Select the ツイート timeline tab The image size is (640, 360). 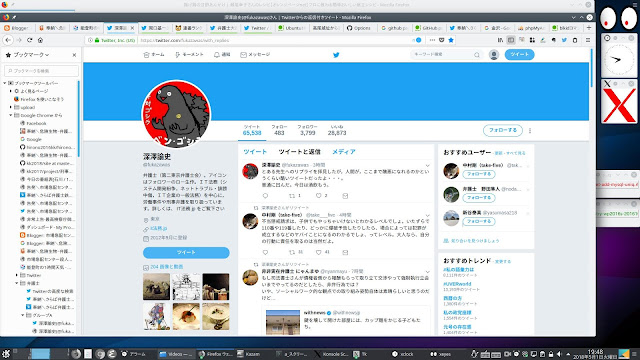pos(255,152)
